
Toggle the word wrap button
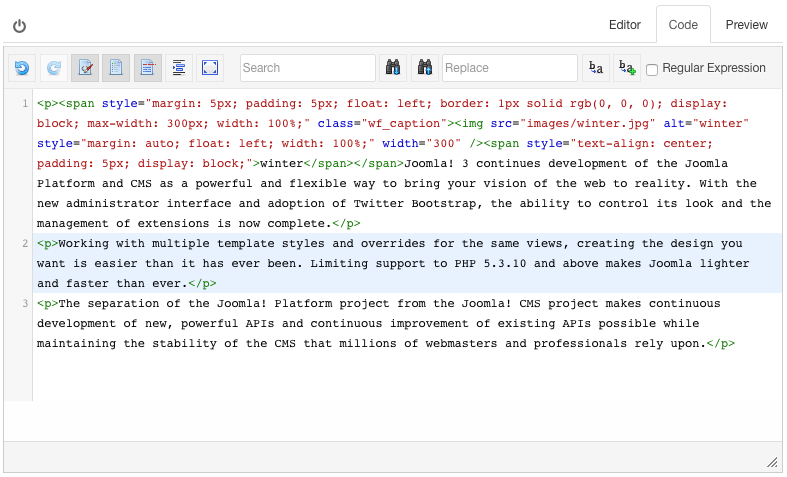pos(116,68)
